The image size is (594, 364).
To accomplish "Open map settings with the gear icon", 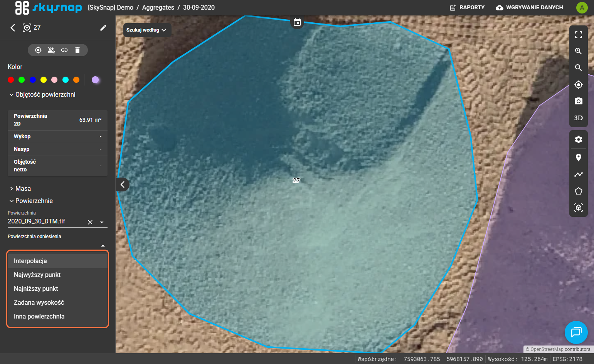I will click(578, 139).
